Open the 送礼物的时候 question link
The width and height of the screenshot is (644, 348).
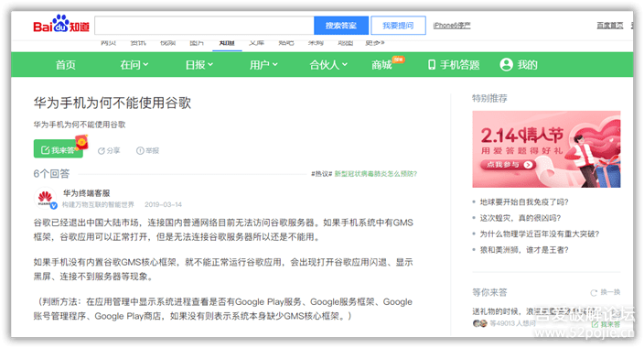tap(534, 311)
